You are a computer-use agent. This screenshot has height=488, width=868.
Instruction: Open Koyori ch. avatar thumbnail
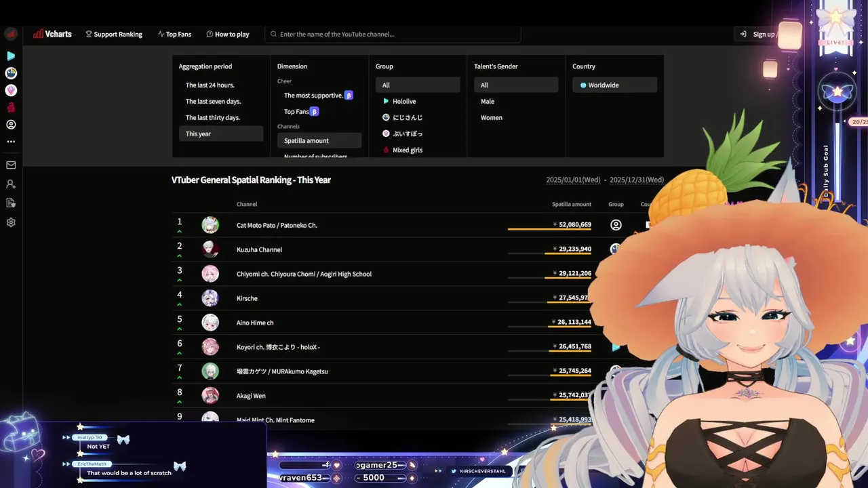[210, 347]
